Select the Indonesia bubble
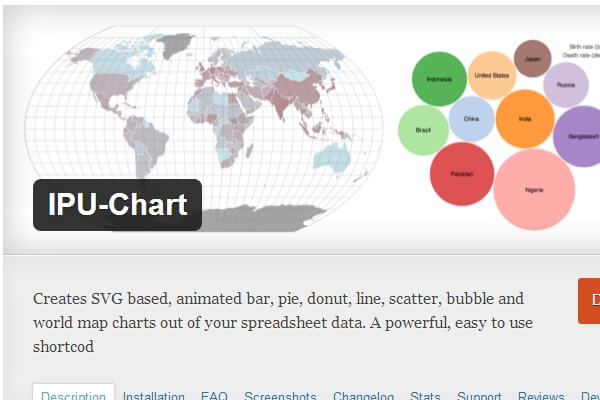 tap(439, 79)
